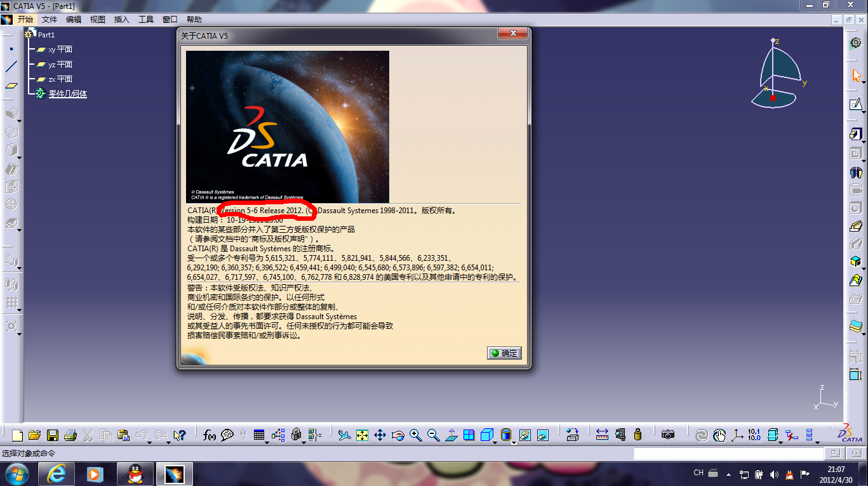Click the workbench gear icon at top right
The image size is (868, 486).
856,43
